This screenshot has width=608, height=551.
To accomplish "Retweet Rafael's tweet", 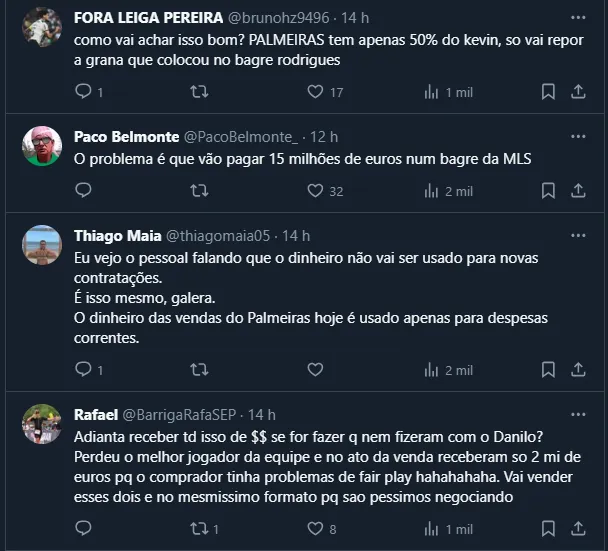I will click(x=199, y=529).
